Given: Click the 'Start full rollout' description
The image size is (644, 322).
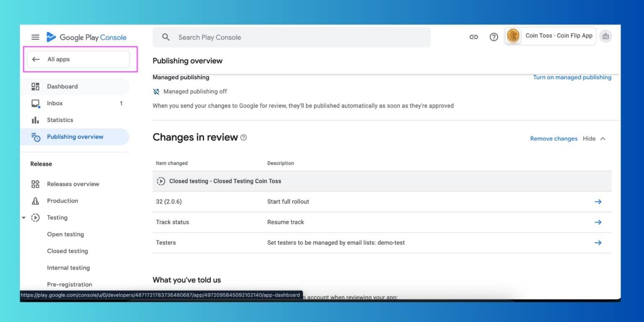Looking at the screenshot, I should [288, 202].
